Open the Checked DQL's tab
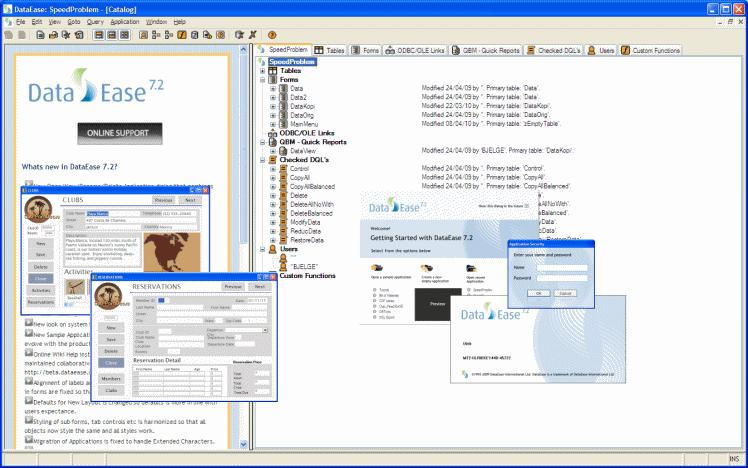 click(x=553, y=50)
